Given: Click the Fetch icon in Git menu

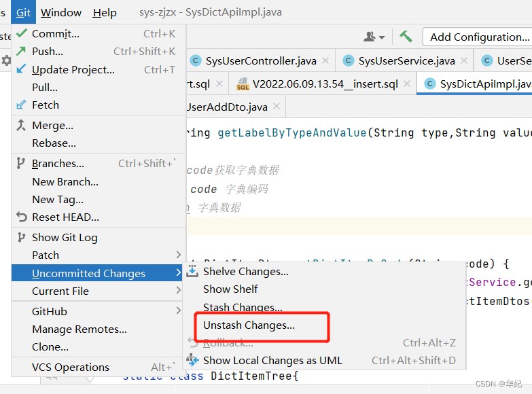Looking at the screenshot, I should click(x=21, y=105).
